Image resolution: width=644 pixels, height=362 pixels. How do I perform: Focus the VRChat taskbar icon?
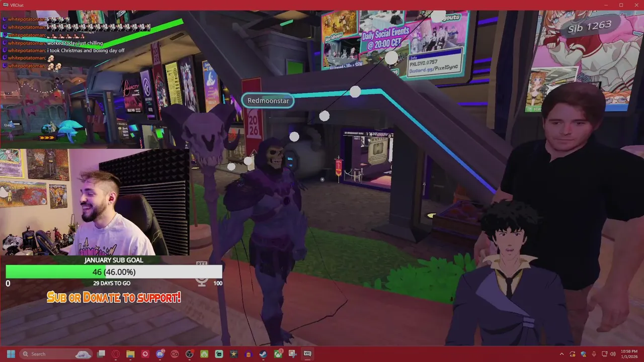[307, 354]
